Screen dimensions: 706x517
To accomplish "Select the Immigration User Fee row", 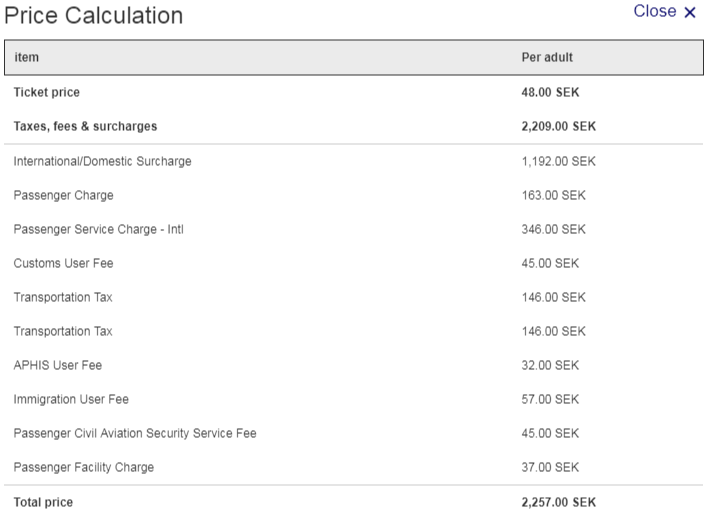I will click(x=71, y=399).
